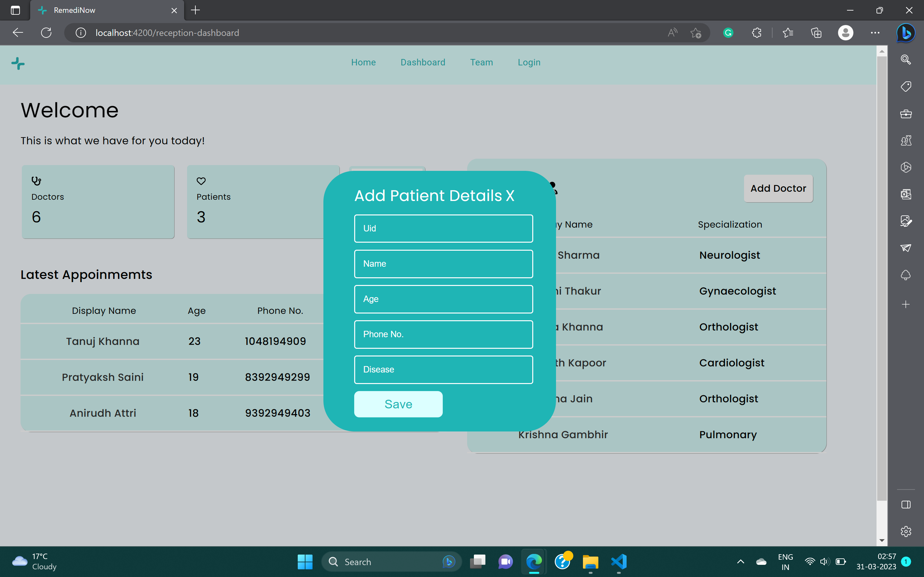Screen dimensions: 924x577
Task: Open Collections in the toolbar
Action: click(816, 33)
